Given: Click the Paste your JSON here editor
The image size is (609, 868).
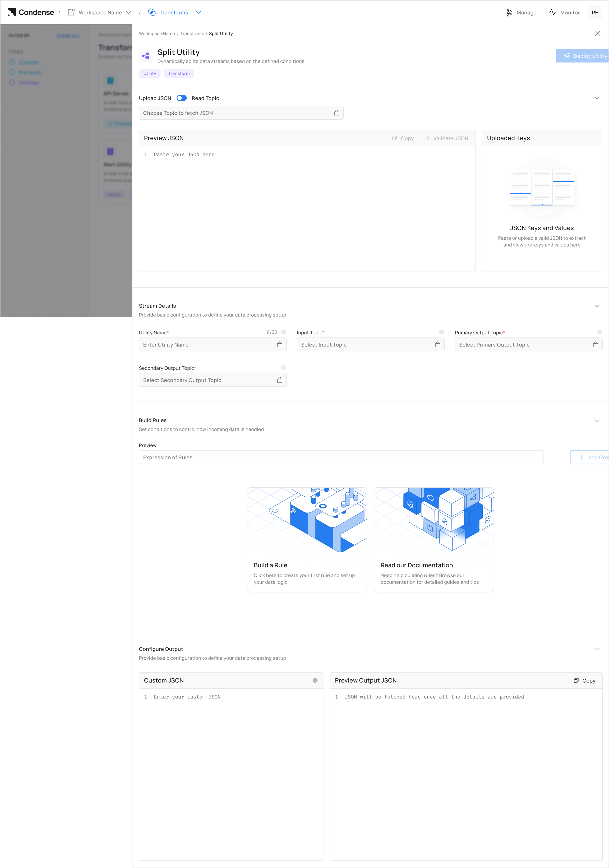Looking at the screenshot, I should [307, 209].
